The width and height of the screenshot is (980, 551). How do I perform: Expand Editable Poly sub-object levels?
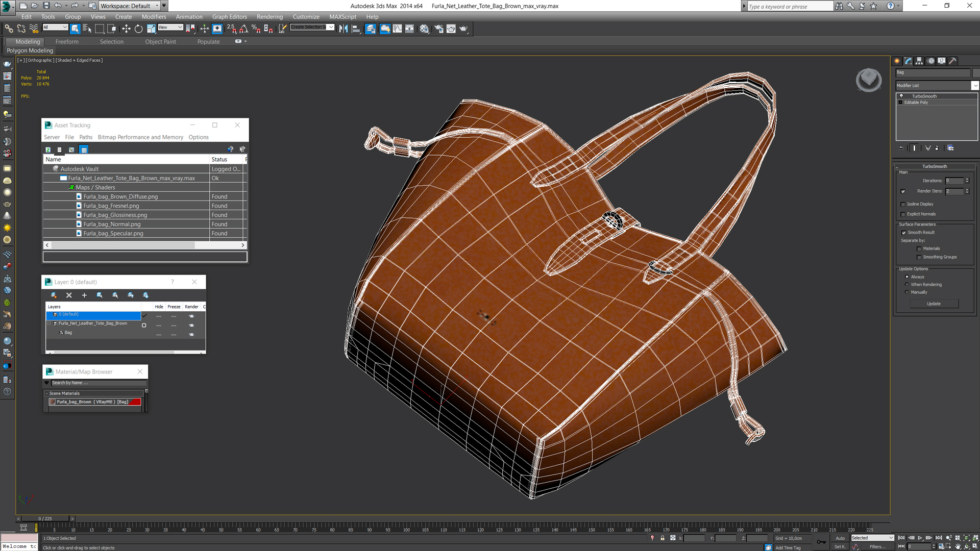900,103
